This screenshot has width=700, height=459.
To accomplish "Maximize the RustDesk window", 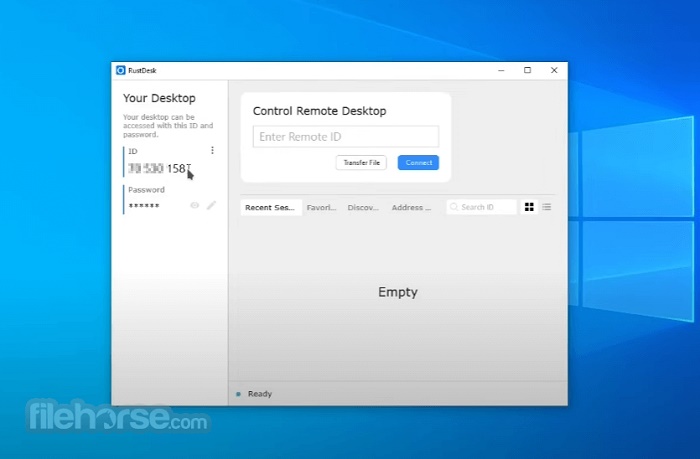I will (527, 70).
